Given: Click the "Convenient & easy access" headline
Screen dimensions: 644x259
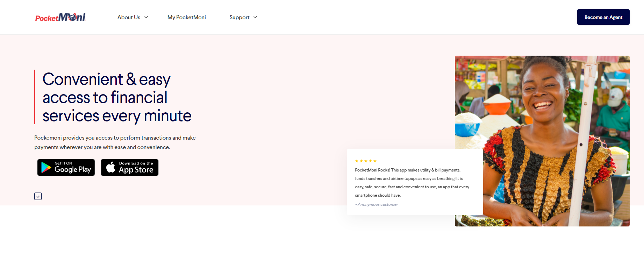Looking at the screenshot, I should pos(117,97).
